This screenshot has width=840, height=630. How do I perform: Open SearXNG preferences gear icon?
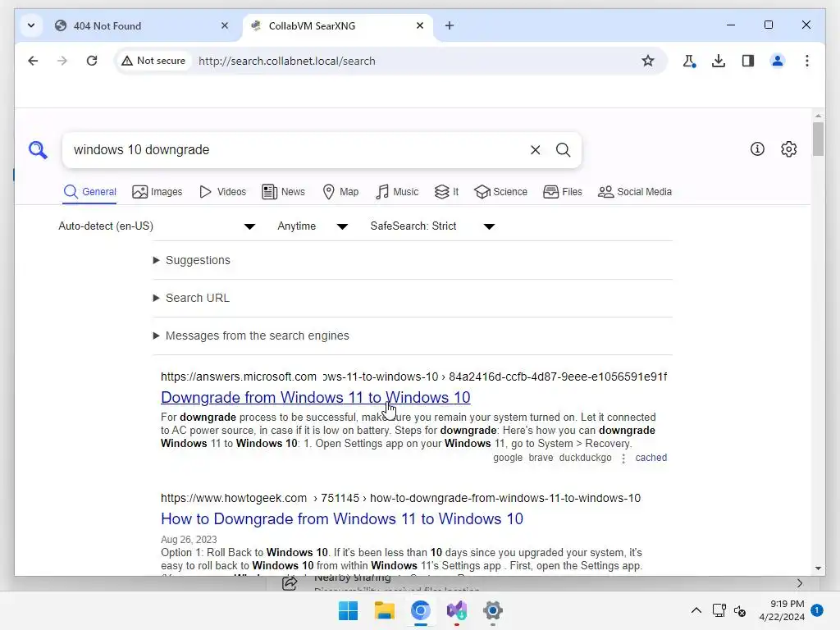click(x=788, y=149)
